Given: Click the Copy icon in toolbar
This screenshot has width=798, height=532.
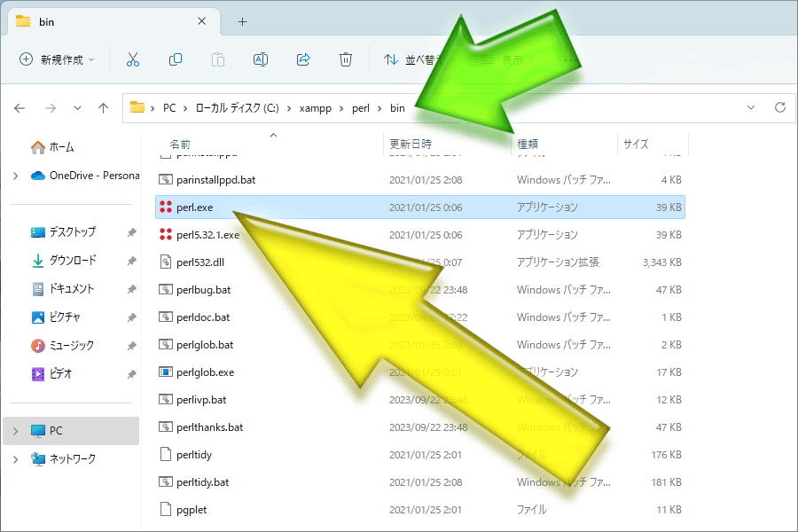Looking at the screenshot, I should pos(176,59).
